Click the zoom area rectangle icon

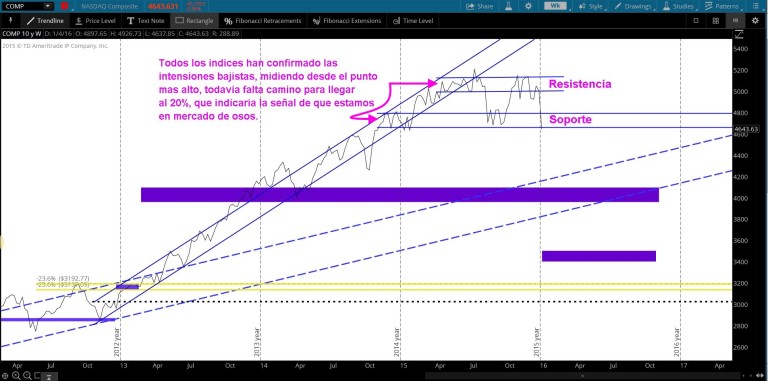(x=37, y=376)
